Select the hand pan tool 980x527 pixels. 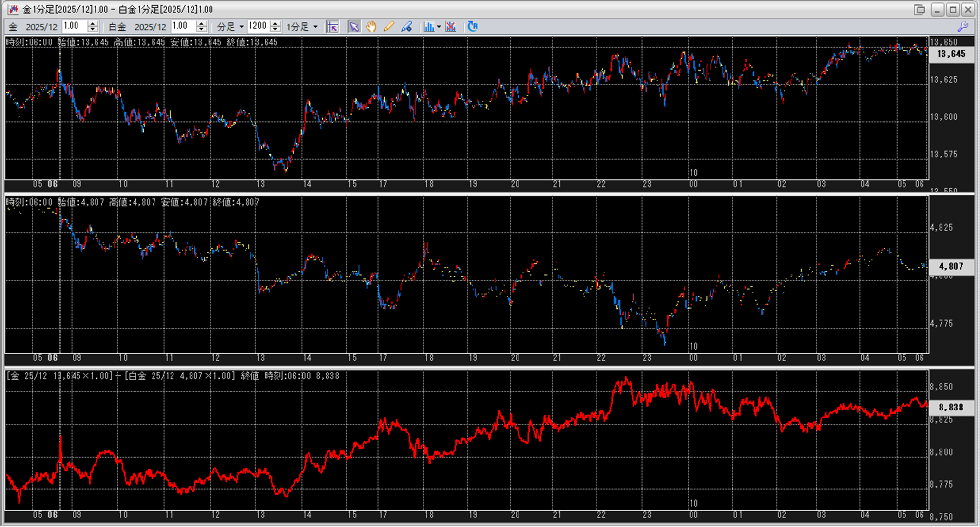(x=371, y=27)
